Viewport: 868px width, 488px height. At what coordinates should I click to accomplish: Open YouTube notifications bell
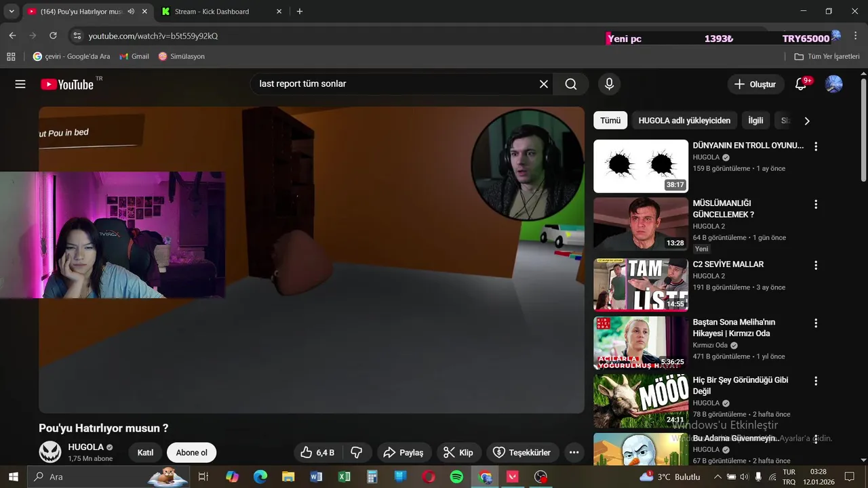[801, 84]
